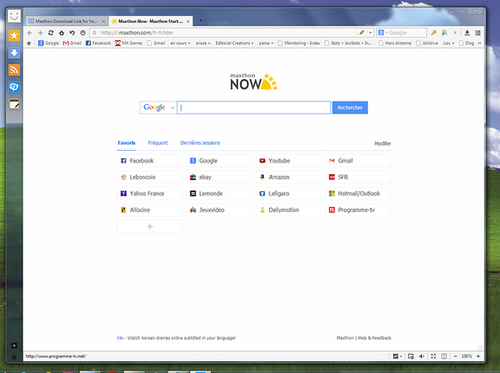Click the home icon in toolbar

61,33
